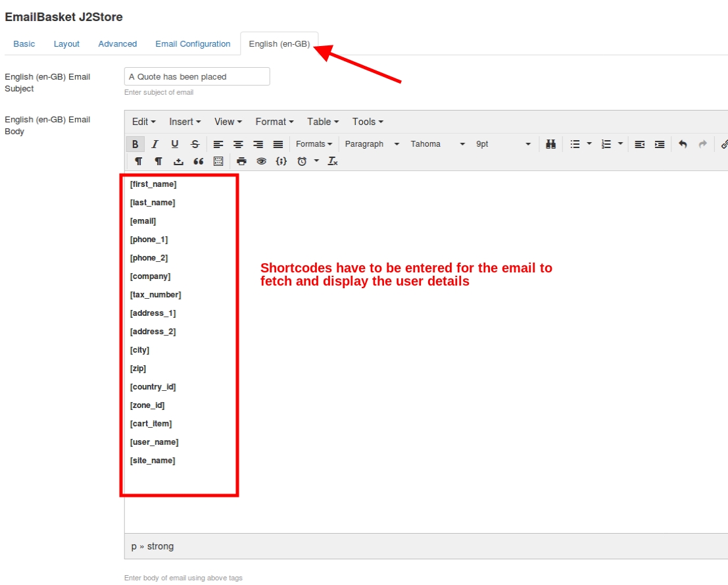
Task: Open the Insert menu
Action: tap(185, 122)
